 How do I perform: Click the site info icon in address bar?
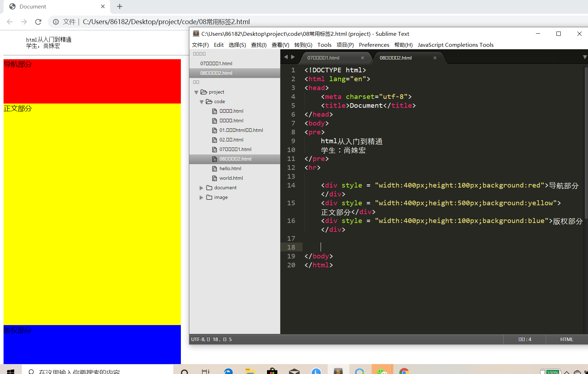pos(56,22)
